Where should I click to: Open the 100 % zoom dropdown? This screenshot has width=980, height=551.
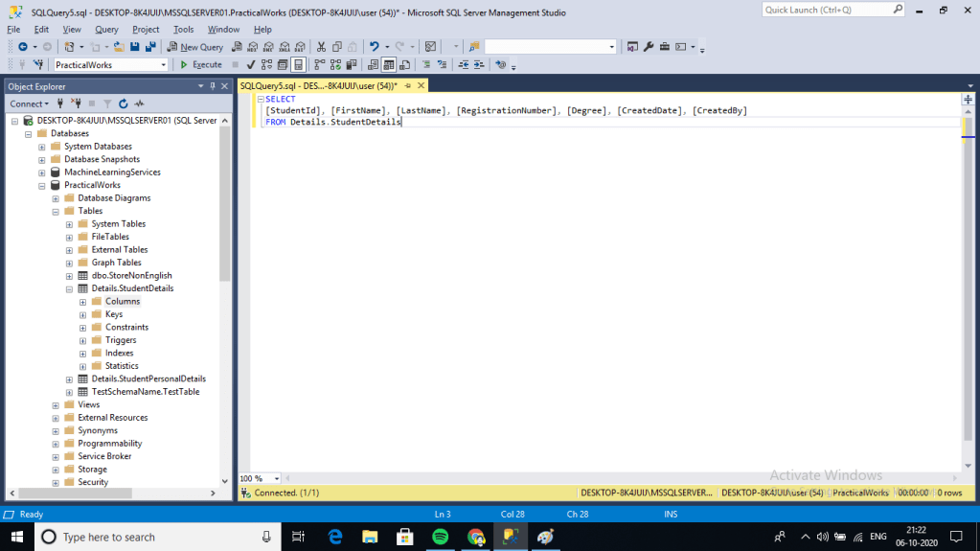click(x=277, y=478)
